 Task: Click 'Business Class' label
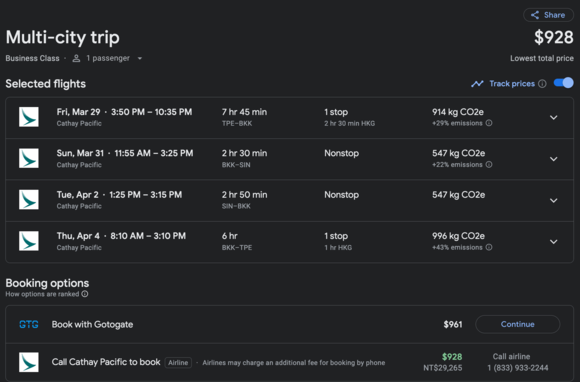[32, 58]
